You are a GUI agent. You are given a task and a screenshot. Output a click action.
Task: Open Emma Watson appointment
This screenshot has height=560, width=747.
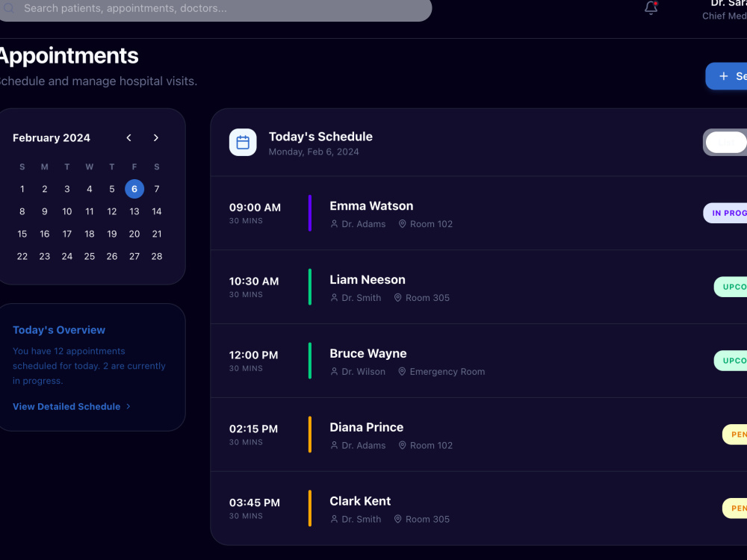(478, 214)
